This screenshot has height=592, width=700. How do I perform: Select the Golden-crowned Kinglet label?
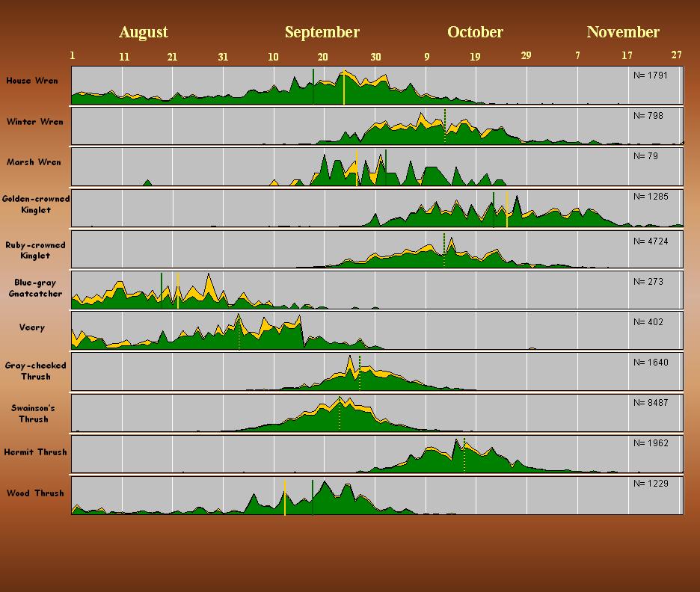tap(36, 204)
